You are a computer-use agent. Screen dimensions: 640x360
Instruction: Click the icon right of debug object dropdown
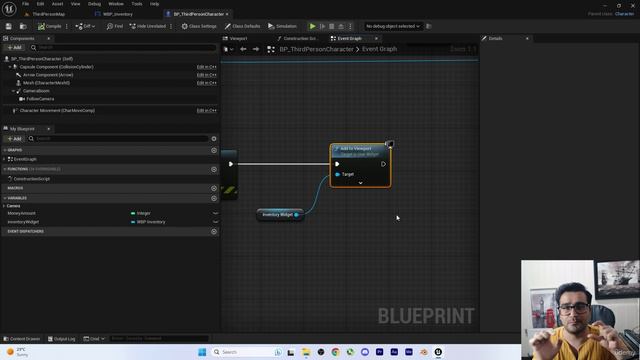[429, 26]
